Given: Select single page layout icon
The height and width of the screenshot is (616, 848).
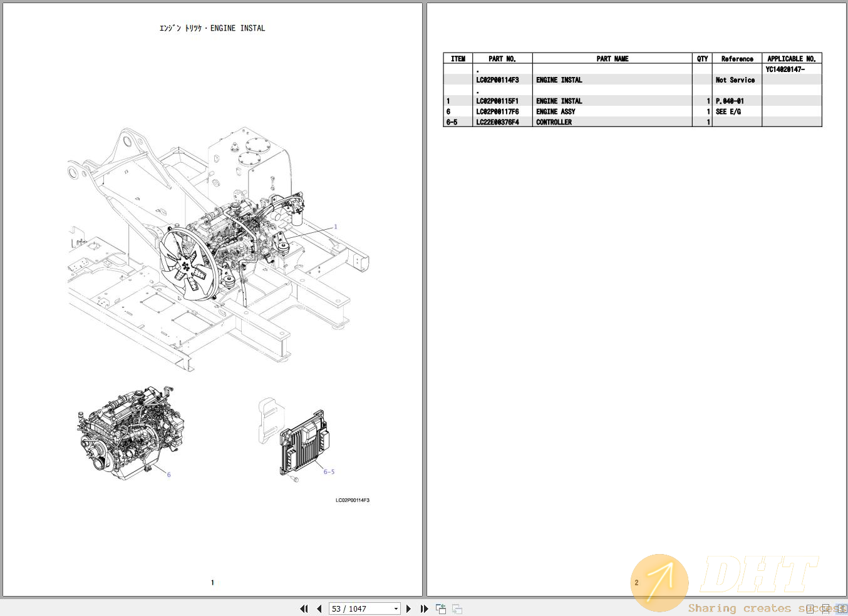Looking at the screenshot, I should click(810, 608).
